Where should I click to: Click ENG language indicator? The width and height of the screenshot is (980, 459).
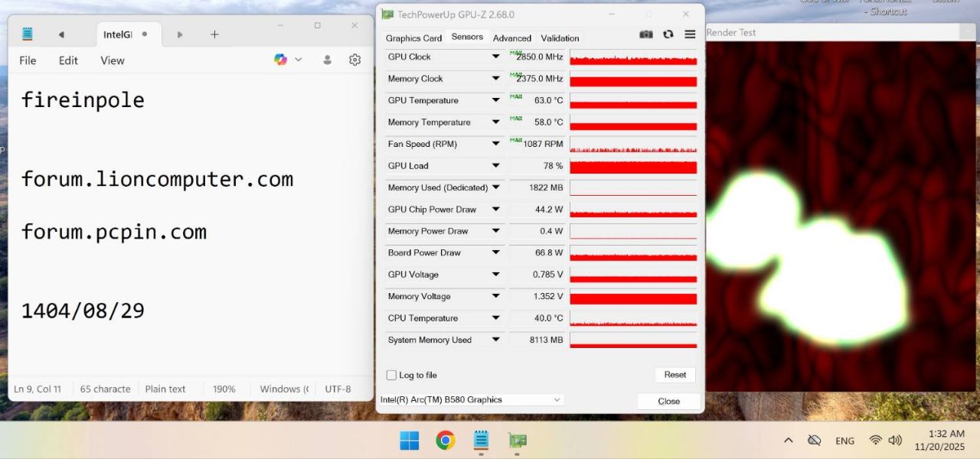pyautogui.click(x=844, y=441)
